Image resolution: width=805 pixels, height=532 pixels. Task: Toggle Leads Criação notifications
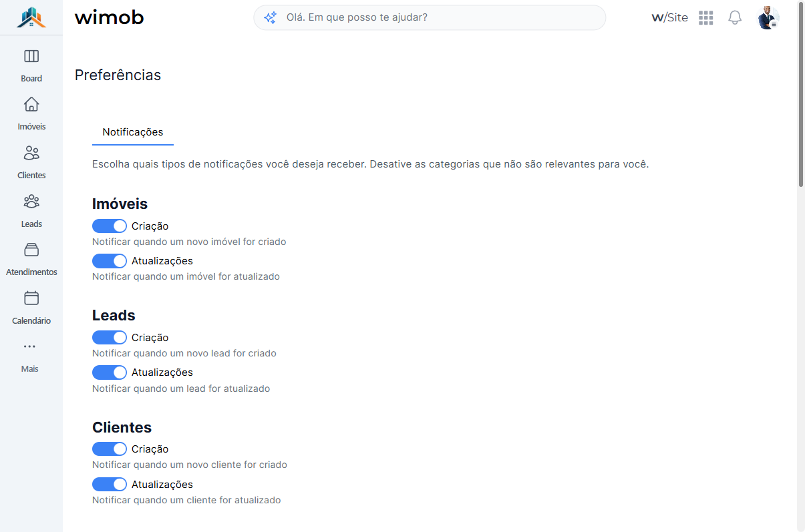coord(110,337)
